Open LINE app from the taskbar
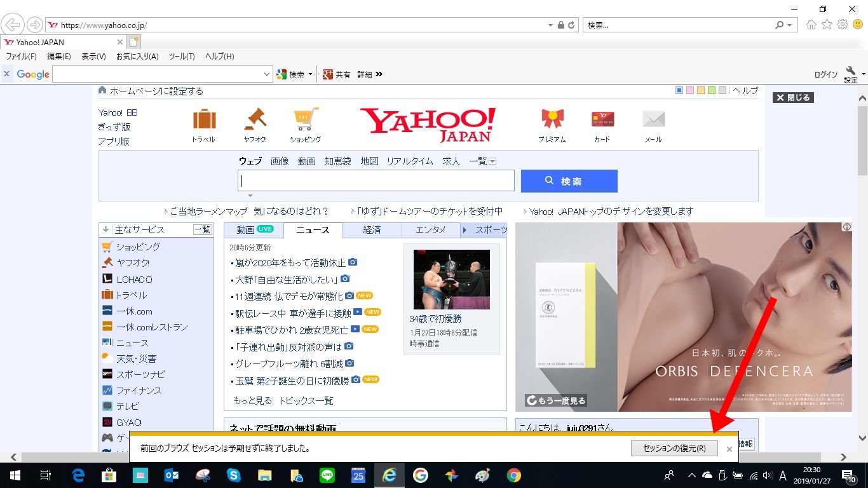Screen dimensions: 868x488 (x=327, y=475)
